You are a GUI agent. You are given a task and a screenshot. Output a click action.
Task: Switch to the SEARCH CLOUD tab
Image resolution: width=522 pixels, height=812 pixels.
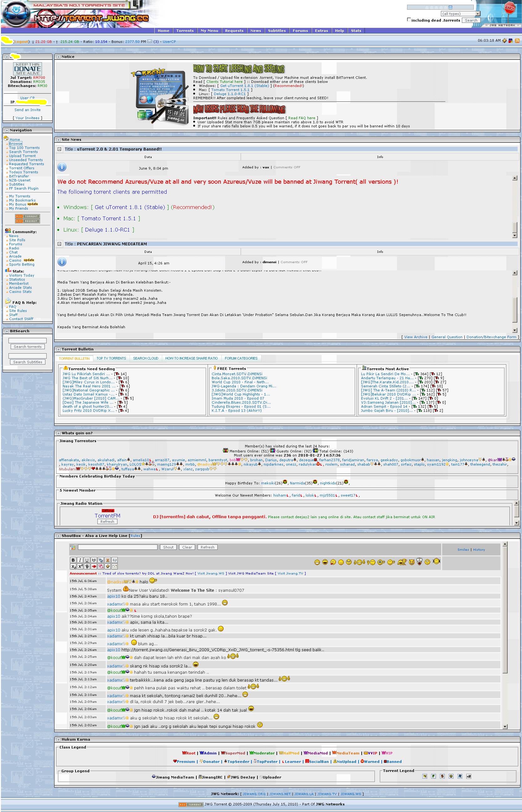click(x=146, y=358)
